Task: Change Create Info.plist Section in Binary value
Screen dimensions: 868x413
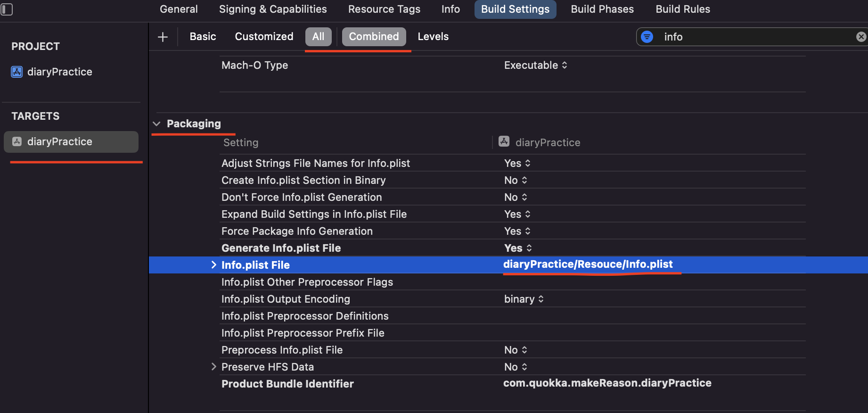Action: pyautogui.click(x=516, y=180)
